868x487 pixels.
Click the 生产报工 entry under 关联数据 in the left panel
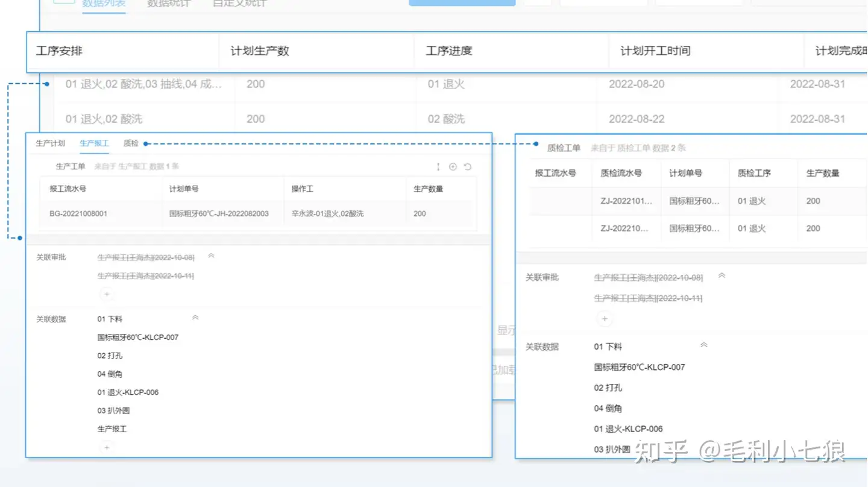click(x=112, y=429)
